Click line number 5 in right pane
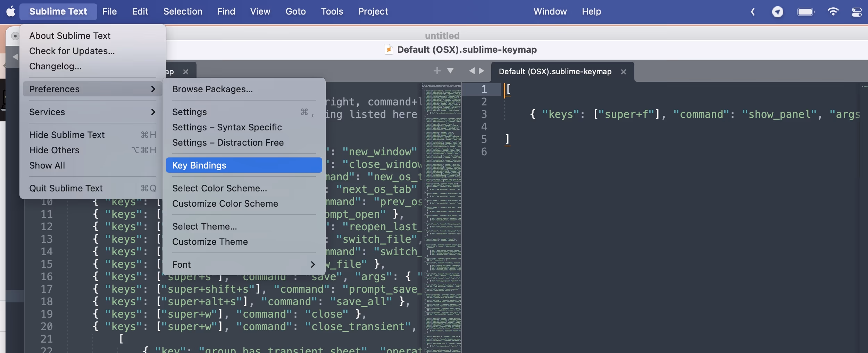 tap(484, 139)
